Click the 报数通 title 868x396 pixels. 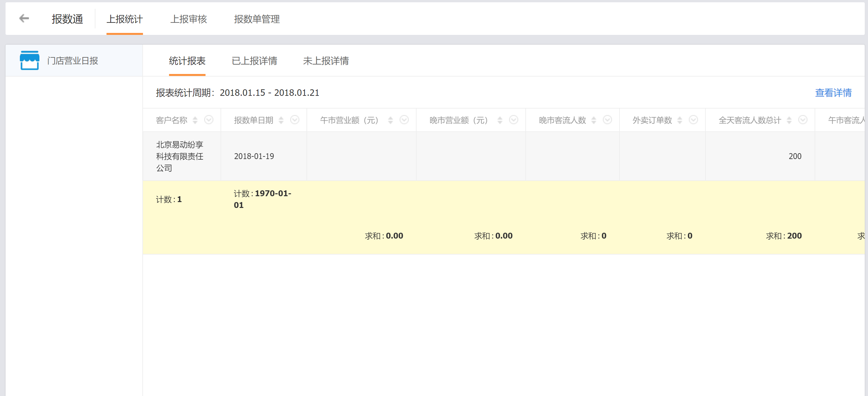coord(67,19)
